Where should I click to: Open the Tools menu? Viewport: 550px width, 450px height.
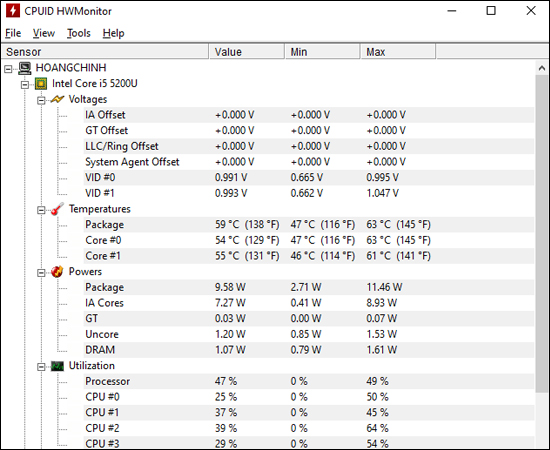click(79, 33)
